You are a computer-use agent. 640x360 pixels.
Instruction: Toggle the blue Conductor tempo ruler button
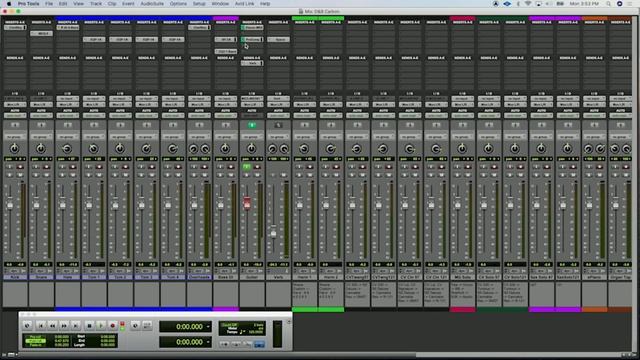pos(259,344)
